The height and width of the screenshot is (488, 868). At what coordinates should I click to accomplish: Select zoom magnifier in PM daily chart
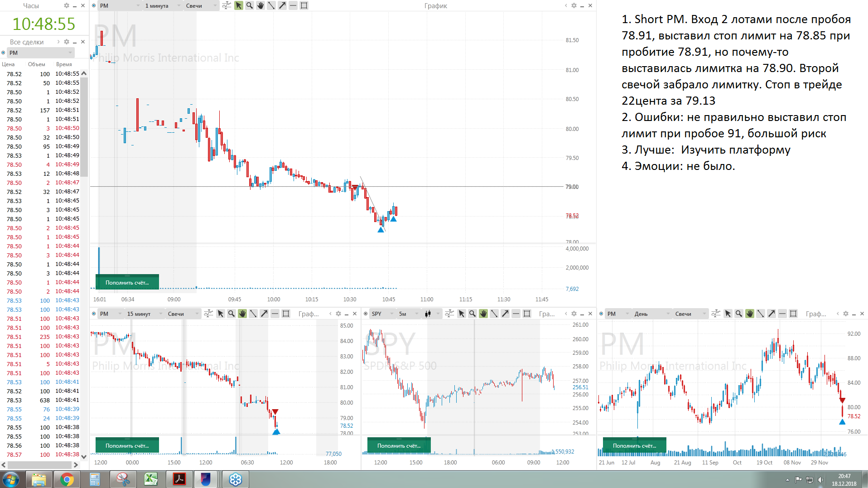739,314
